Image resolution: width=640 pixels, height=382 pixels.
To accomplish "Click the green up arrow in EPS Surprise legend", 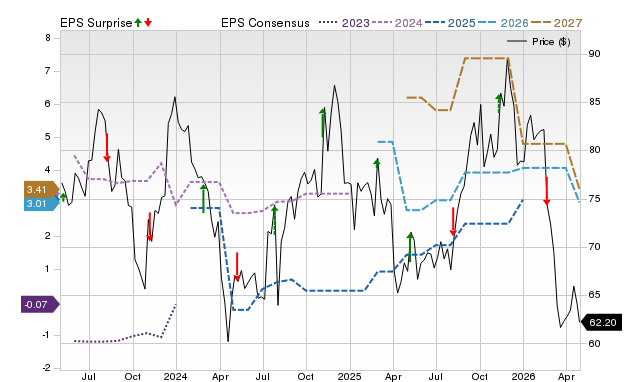I will (x=138, y=23).
